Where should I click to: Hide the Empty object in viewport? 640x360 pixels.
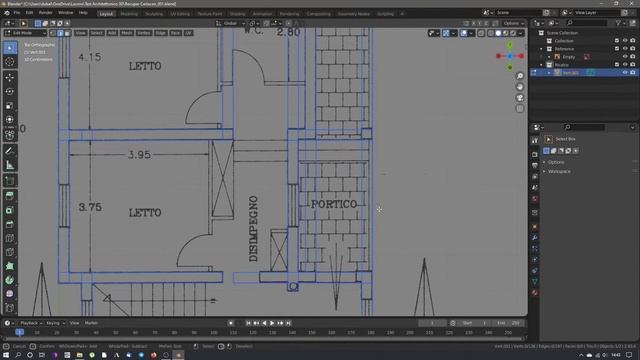click(625, 57)
